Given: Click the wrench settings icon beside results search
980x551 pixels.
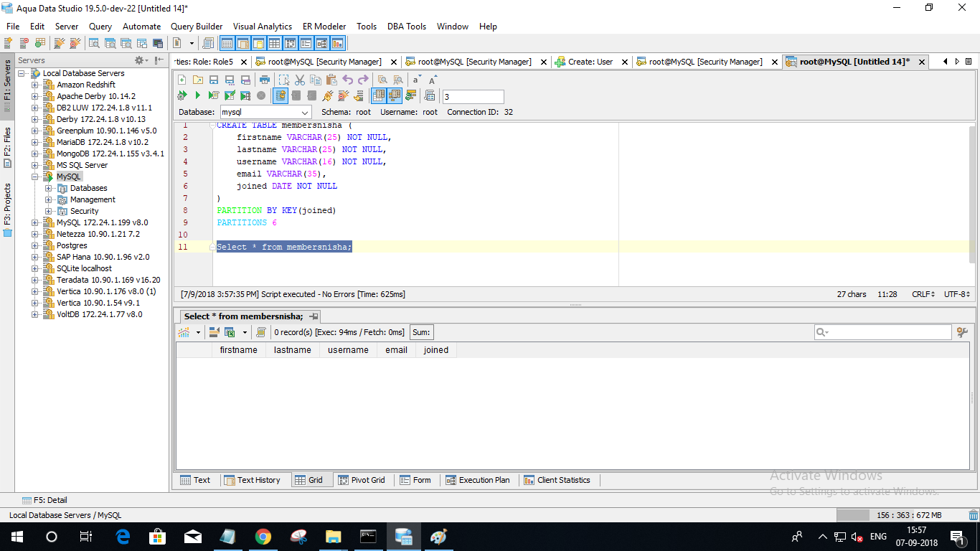Looking at the screenshot, I should coord(963,332).
